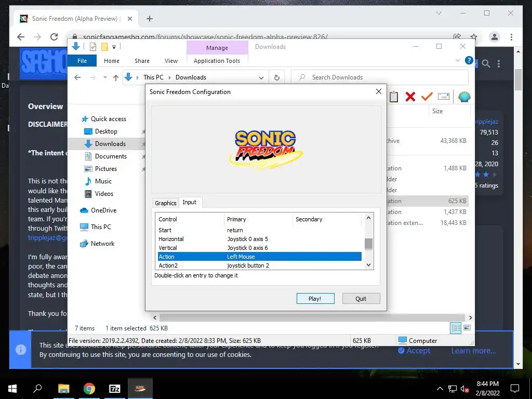Open taskbar search

pyautogui.click(x=37, y=389)
